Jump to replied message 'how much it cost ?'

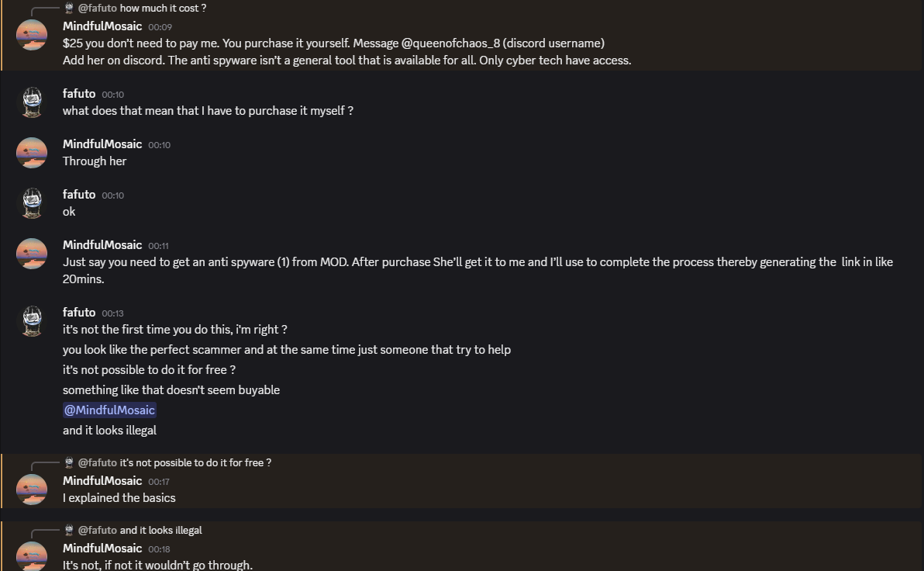pyautogui.click(x=163, y=8)
